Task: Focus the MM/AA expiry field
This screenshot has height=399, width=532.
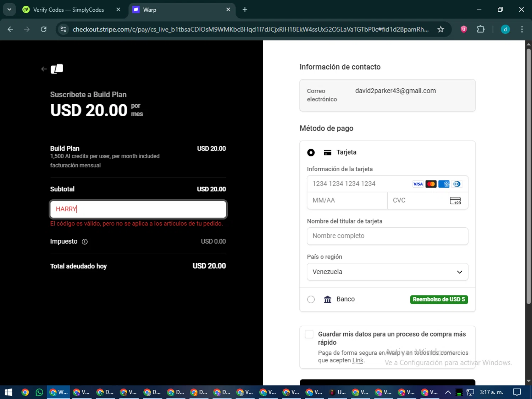Action: (347, 200)
